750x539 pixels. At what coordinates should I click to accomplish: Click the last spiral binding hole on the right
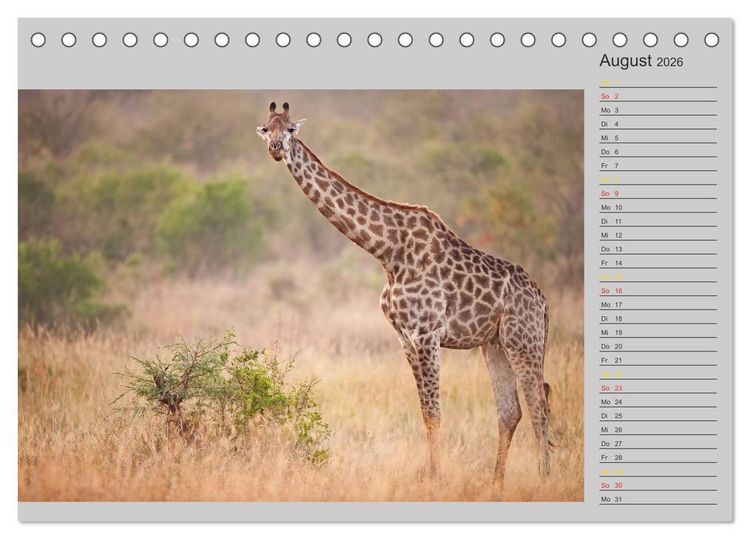(711, 40)
